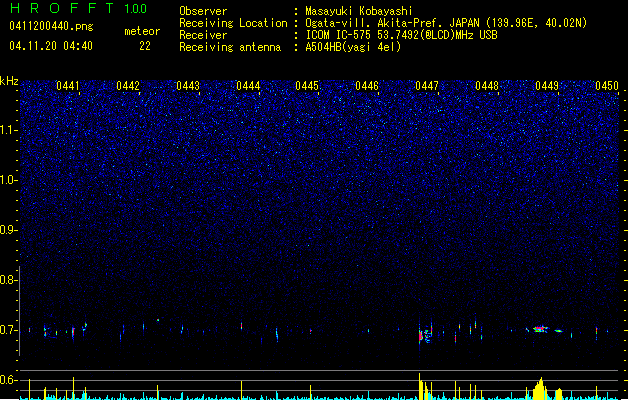Image resolution: width=629 pixels, height=400 pixels.
Task: Click the 1.1 frequency axis label
Action: (8, 130)
